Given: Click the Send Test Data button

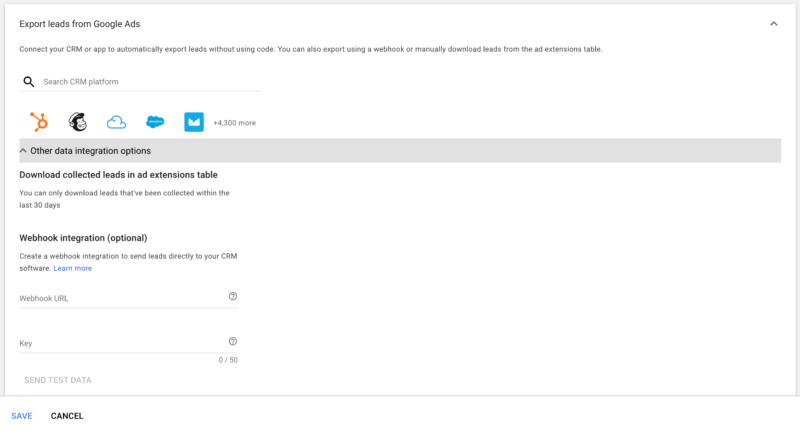Looking at the screenshot, I should pyautogui.click(x=58, y=380).
